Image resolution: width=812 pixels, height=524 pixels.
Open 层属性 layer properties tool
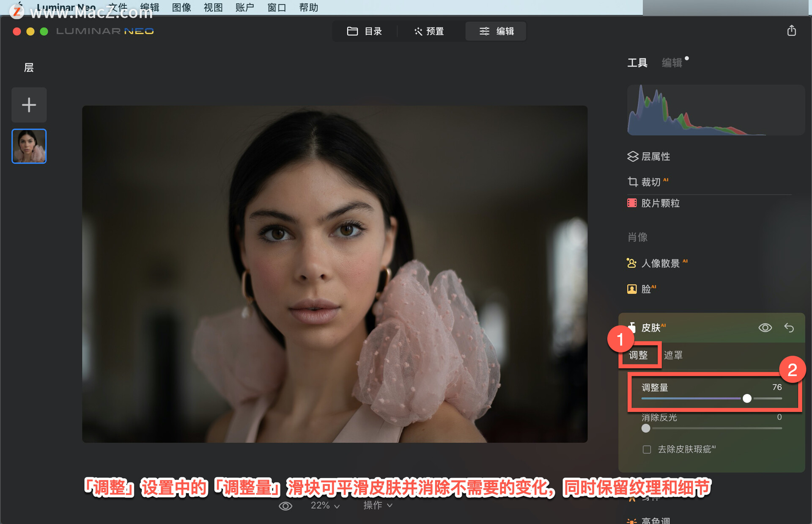pos(648,157)
